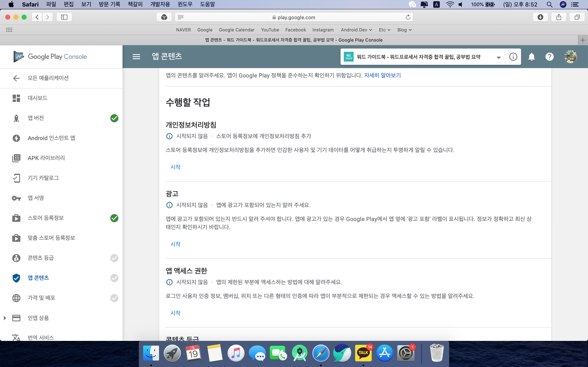This screenshot has height=367, width=588.
Task: Open the 개발자용 menu in menu bar
Action: coord(160,4)
